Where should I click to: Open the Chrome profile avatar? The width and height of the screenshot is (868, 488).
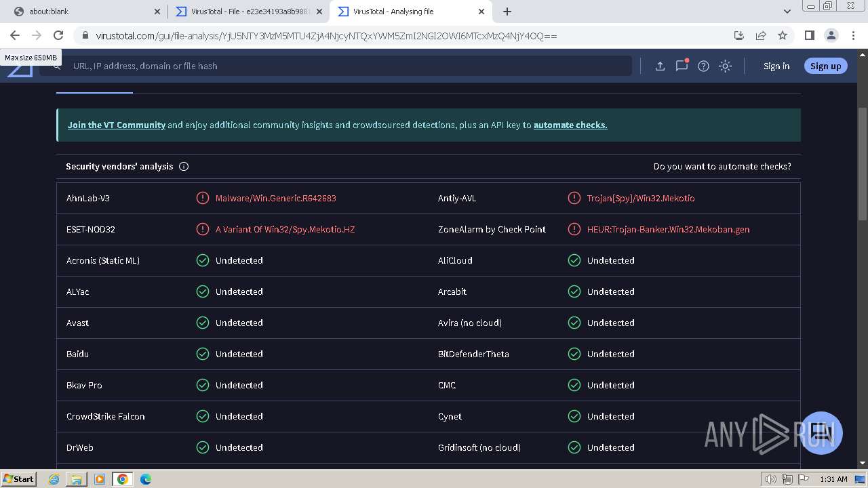click(831, 35)
